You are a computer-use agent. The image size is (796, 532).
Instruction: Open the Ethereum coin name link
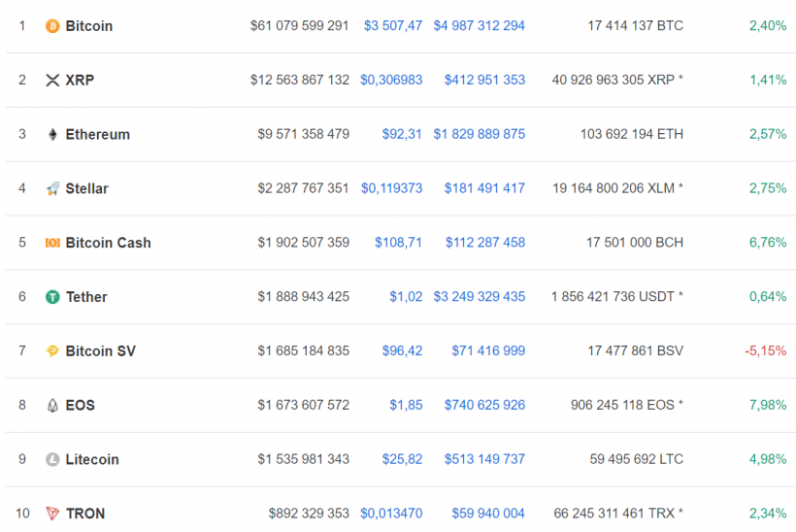click(97, 135)
